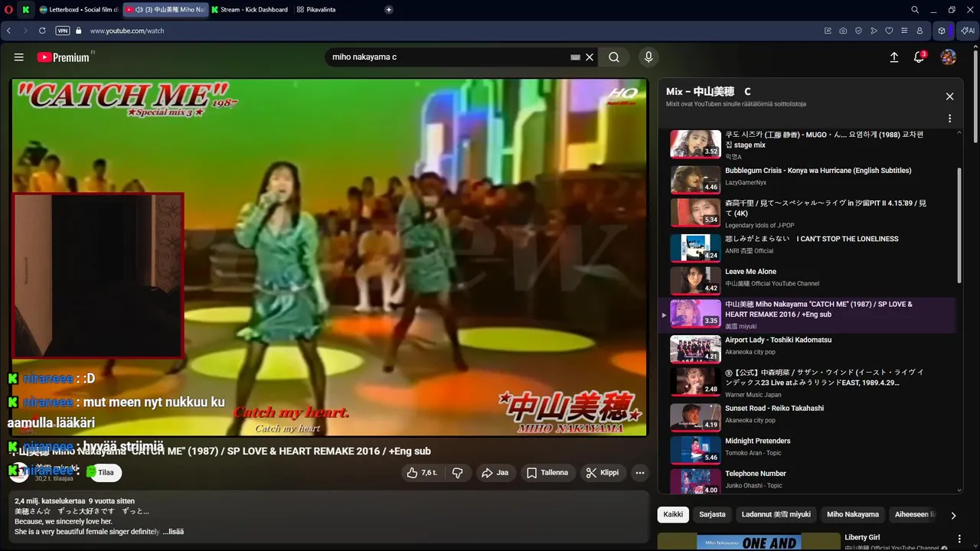This screenshot has height=551, width=980.
Task: Go back to the previous page
Action: 8,31
